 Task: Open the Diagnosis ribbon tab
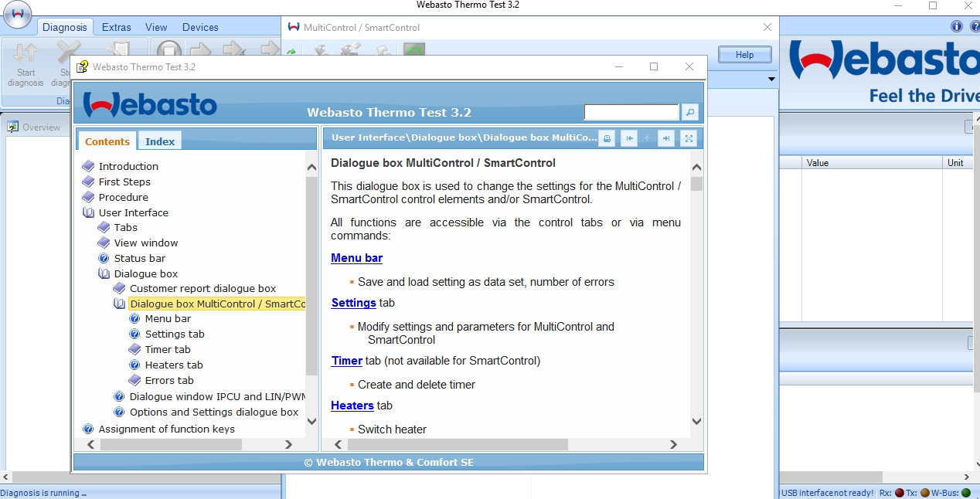[x=65, y=27]
